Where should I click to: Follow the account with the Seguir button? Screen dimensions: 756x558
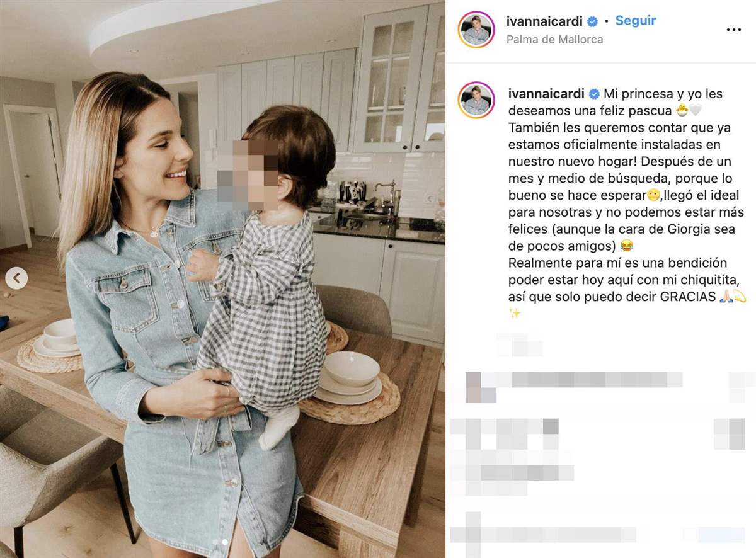[x=635, y=20]
